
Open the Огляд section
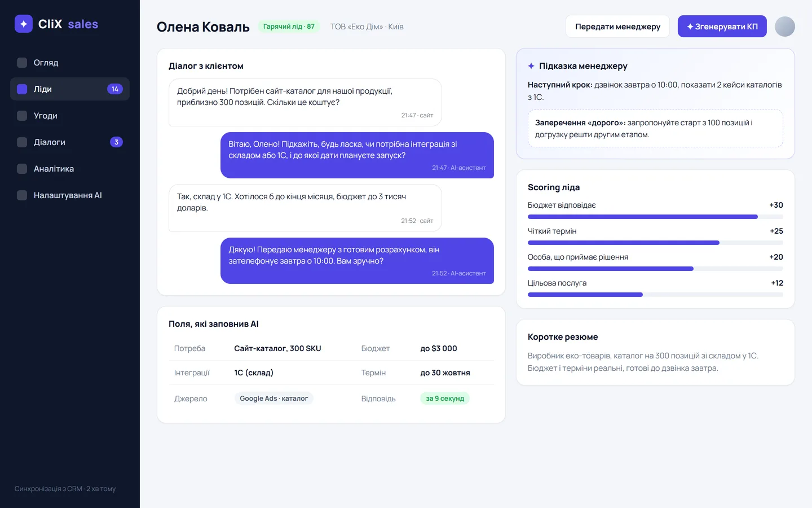70,63
